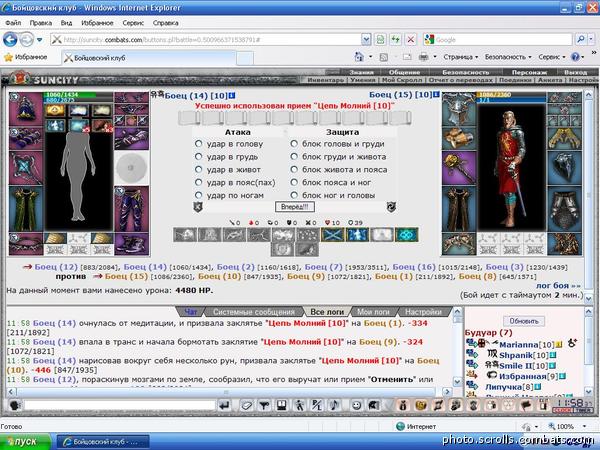Use the teal infinity-rings skill icon
The image size is (600, 450).
pos(406,235)
